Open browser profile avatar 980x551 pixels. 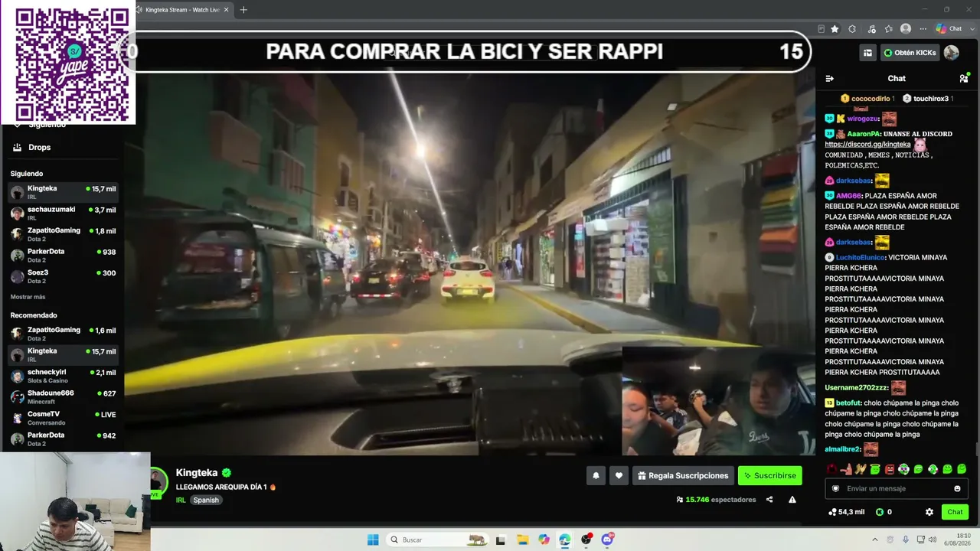point(906,29)
